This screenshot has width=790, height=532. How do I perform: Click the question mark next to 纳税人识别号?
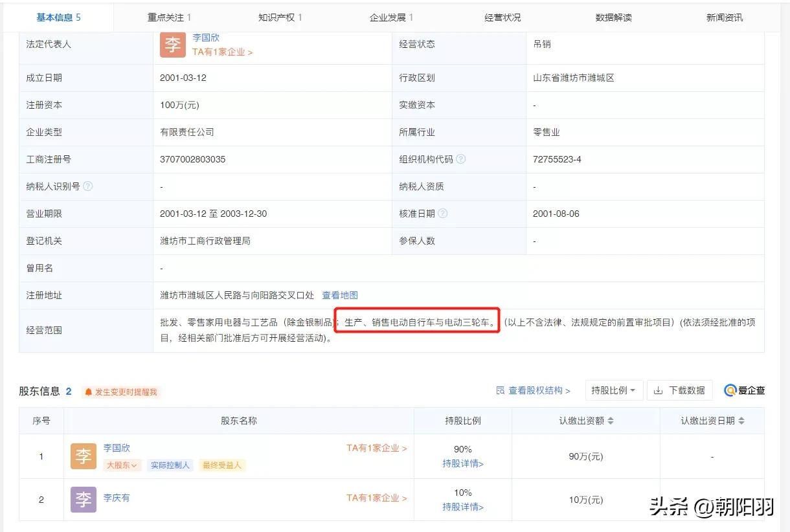pos(88,186)
